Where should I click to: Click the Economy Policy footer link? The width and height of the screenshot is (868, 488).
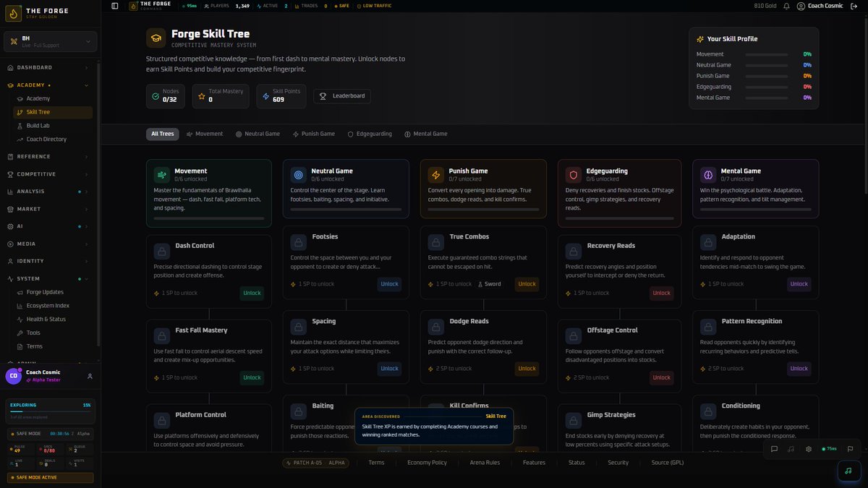coord(427,463)
